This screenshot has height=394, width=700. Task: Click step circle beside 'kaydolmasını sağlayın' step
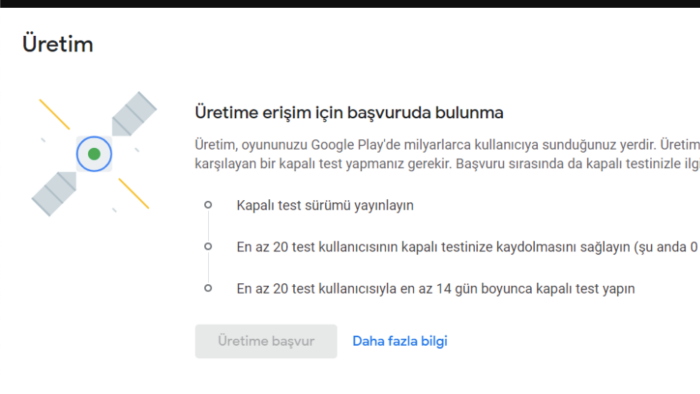208,246
